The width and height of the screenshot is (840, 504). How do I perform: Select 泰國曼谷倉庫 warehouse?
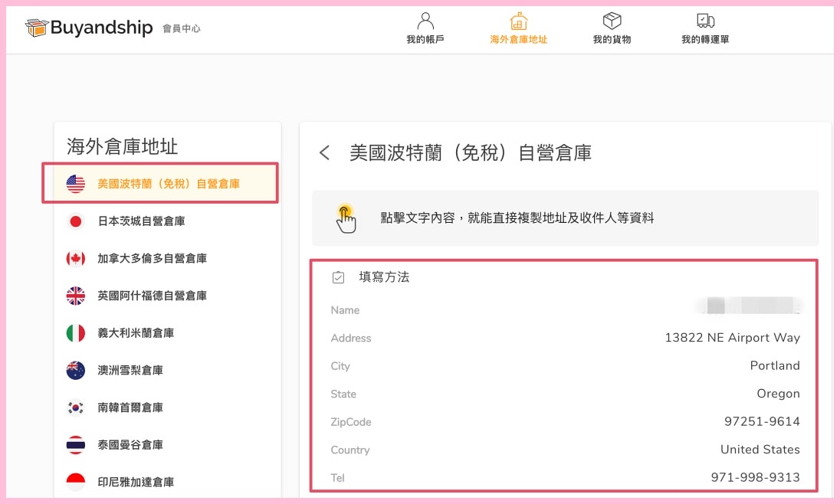click(130, 445)
